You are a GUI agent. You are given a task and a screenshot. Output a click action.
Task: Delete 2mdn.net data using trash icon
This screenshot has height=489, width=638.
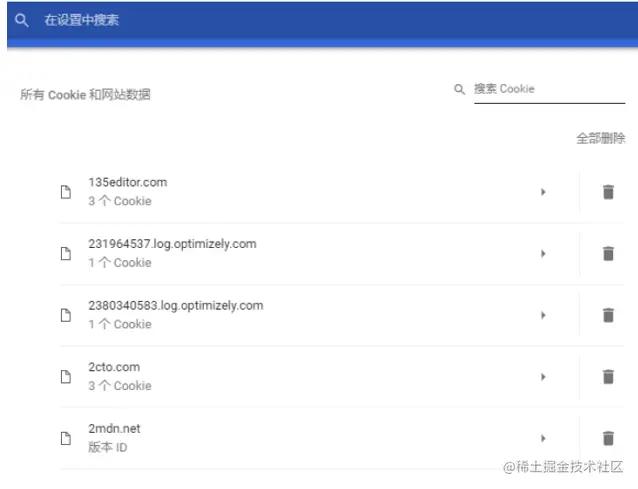click(608, 438)
